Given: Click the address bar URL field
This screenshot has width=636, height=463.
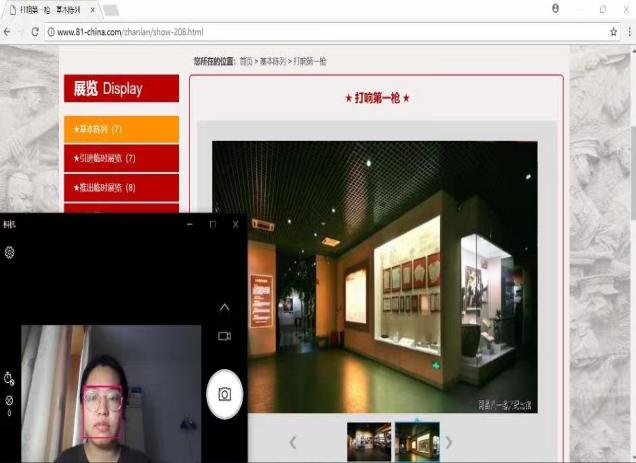Looking at the screenshot, I should 300,32.
